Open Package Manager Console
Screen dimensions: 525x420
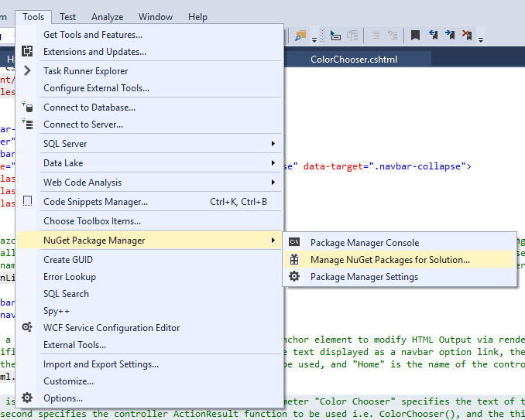400,242
